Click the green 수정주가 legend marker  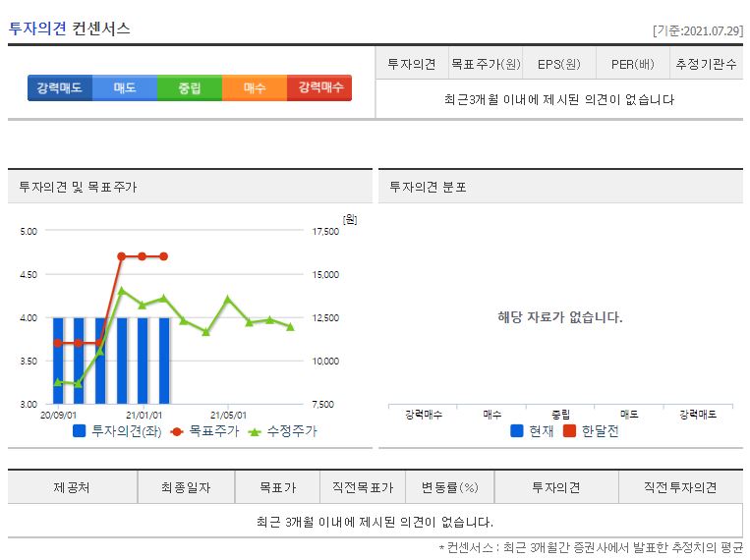coord(255,432)
